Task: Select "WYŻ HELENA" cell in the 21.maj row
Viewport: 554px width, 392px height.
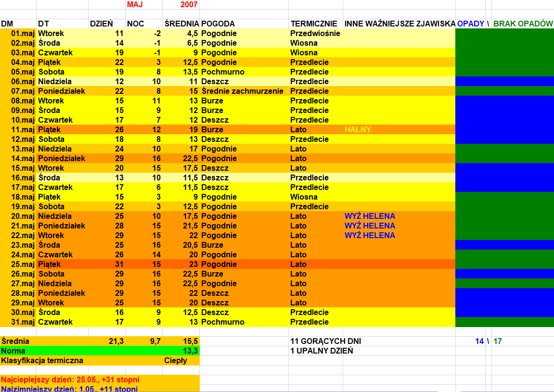Action: coord(370,226)
